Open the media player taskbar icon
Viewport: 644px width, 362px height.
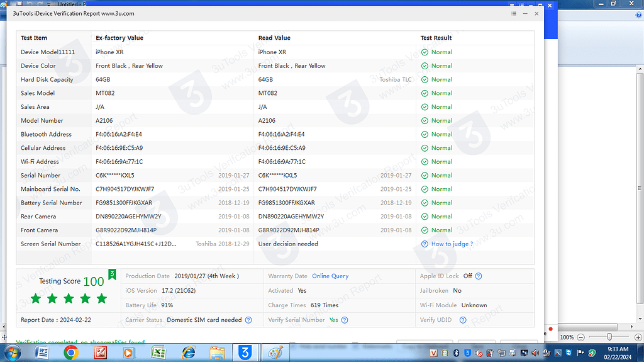click(128, 353)
